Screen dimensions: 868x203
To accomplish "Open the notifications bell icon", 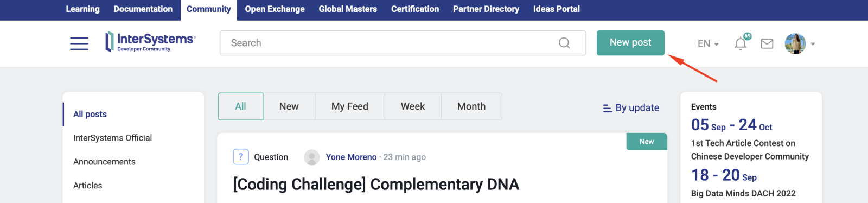I will pyautogui.click(x=741, y=43).
